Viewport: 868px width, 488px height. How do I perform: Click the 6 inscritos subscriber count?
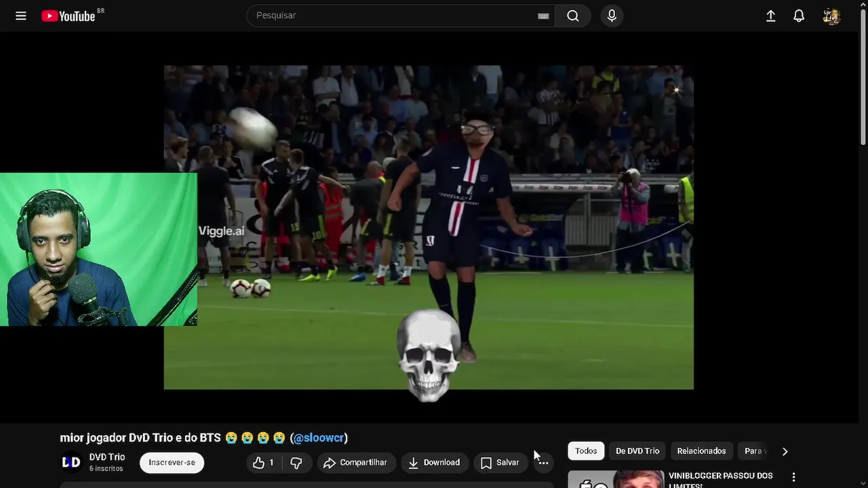(x=106, y=468)
